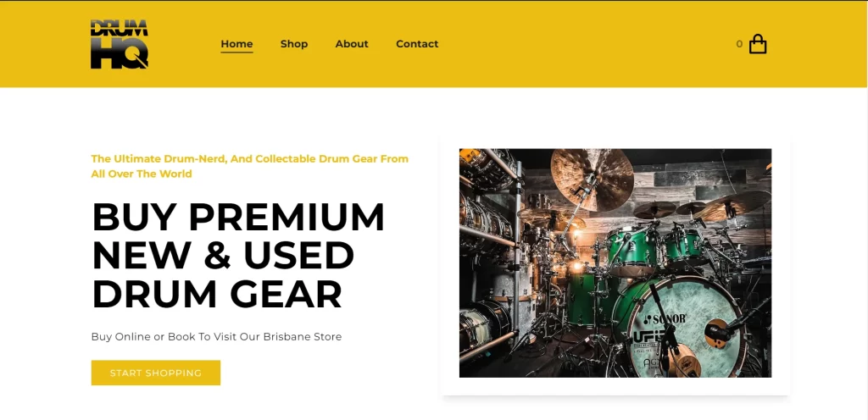Select the green tom drum in photo
Image resolution: width=868 pixels, height=420 pixels.
click(x=631, y=251)
